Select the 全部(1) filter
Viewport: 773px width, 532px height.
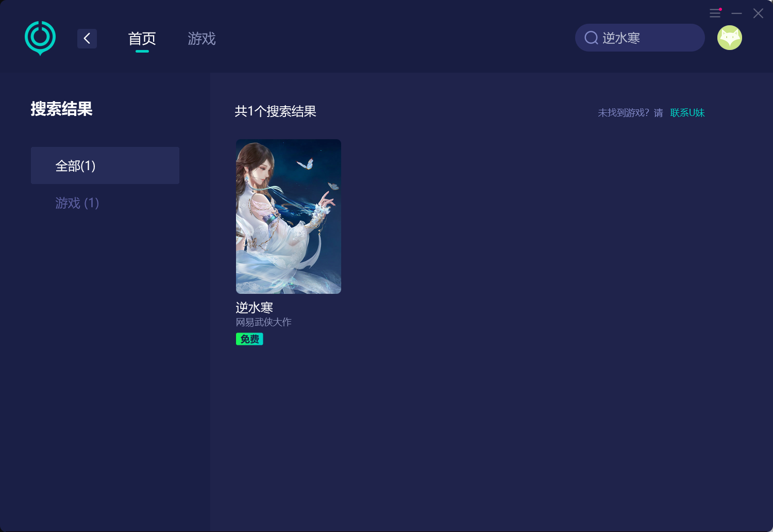[105, 165]
